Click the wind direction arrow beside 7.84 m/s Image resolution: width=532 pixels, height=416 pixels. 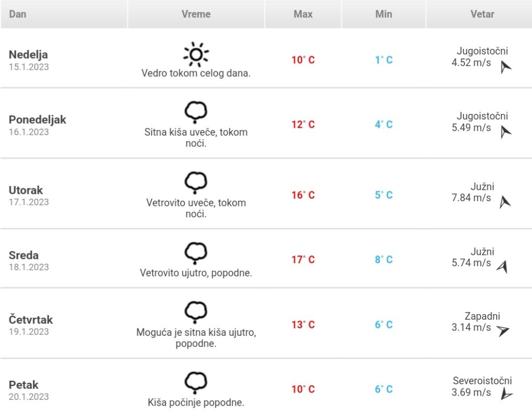(505, 202)
